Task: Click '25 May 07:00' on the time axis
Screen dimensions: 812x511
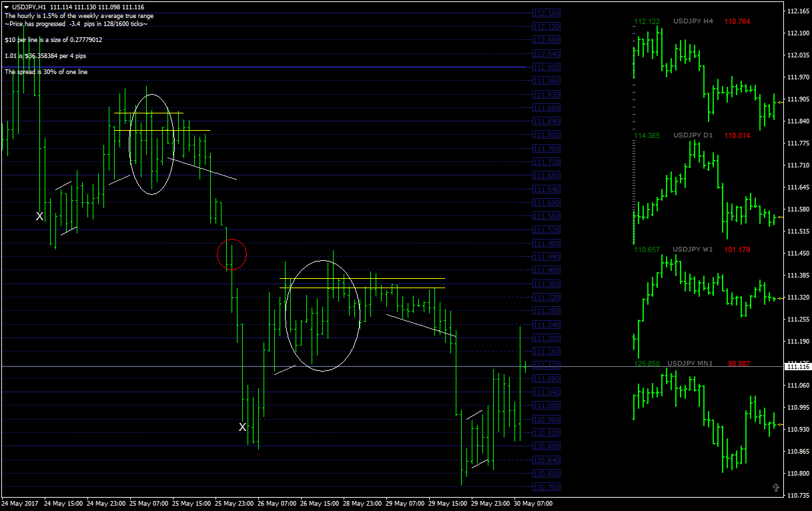Action: click(149, 504)
